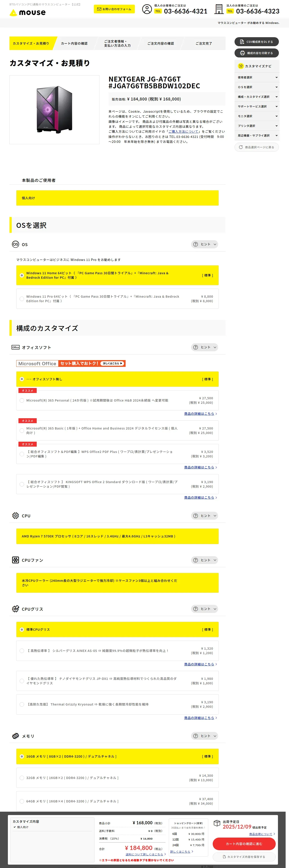The width and height of the screenshot is (289, 868).
Task: Expand the OS ヒント dropdown
Action: [205, 244]
